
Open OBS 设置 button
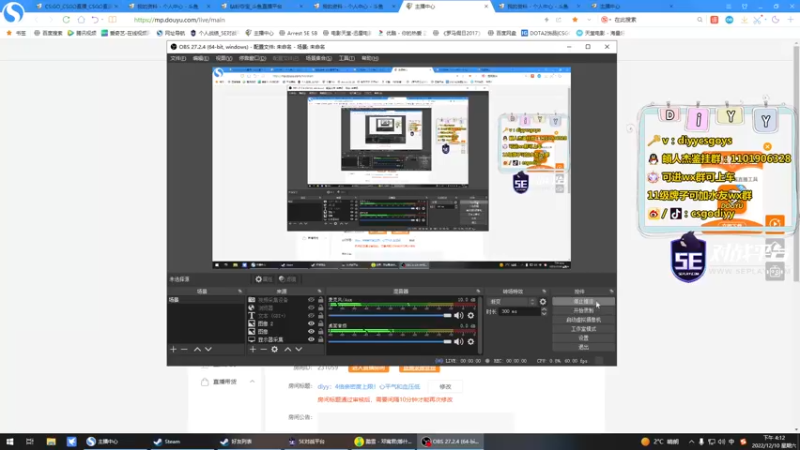click(583, 338)
